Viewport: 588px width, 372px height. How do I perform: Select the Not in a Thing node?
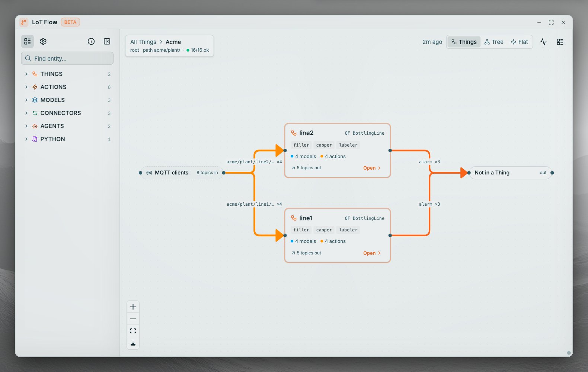click(x=510, y=173)
